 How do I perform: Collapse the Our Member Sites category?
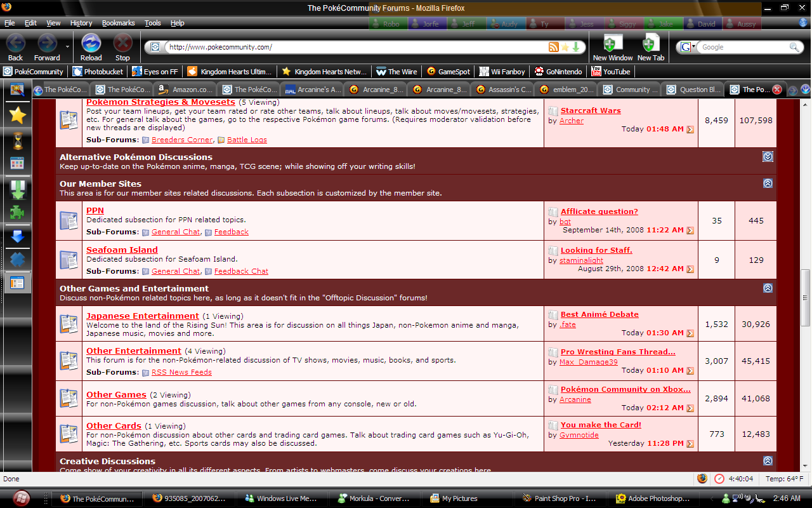(x=768, y=183)
